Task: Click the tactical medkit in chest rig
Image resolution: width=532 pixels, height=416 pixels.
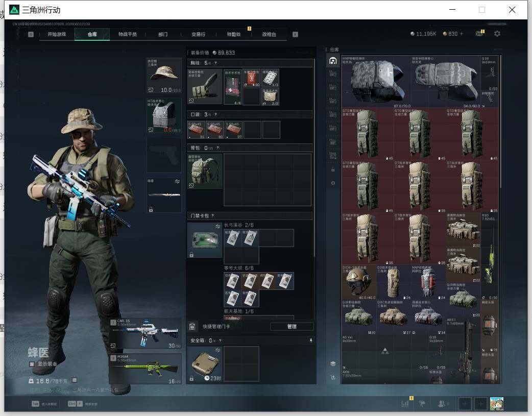Action: (x=233, y=87)
